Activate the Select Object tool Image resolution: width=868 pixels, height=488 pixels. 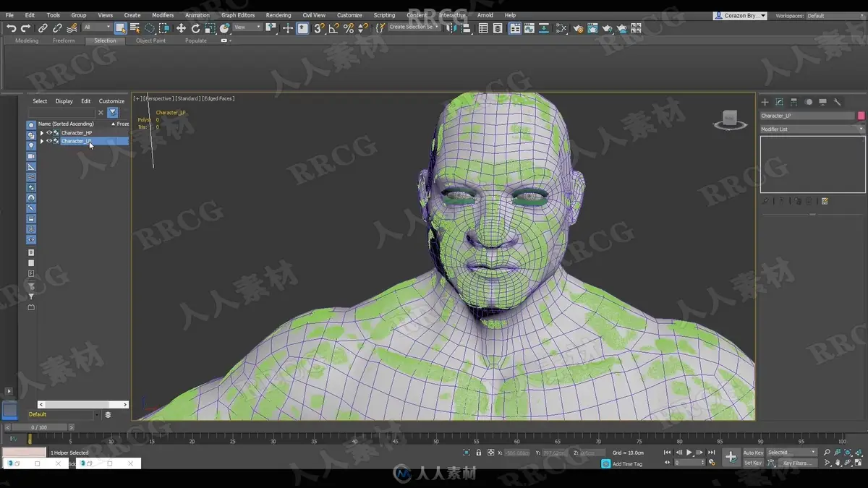[x=120, y=28]
